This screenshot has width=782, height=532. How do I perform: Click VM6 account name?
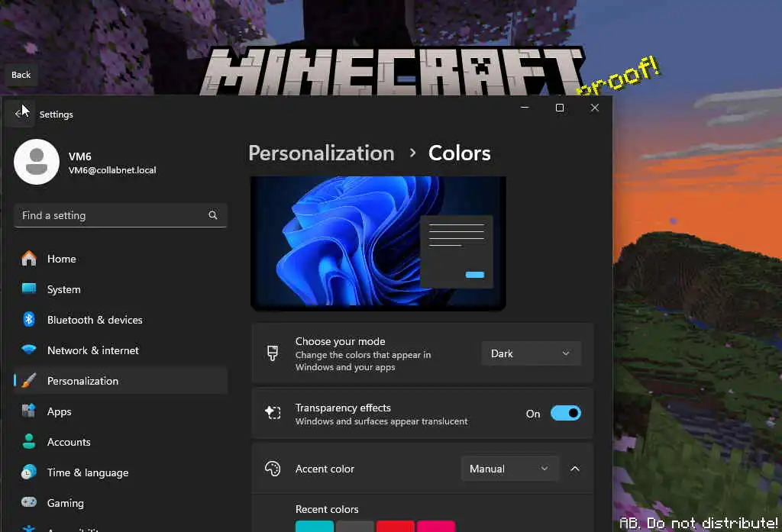(79, 156)
